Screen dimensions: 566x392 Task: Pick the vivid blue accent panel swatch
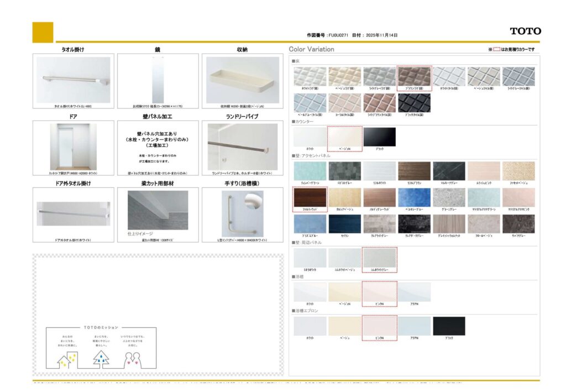414,197
